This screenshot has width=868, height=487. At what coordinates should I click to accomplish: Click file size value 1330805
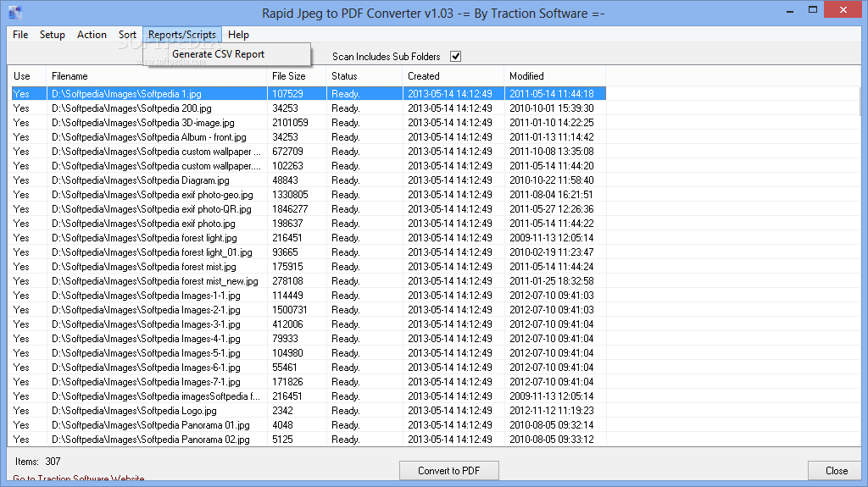pos(290,195)
